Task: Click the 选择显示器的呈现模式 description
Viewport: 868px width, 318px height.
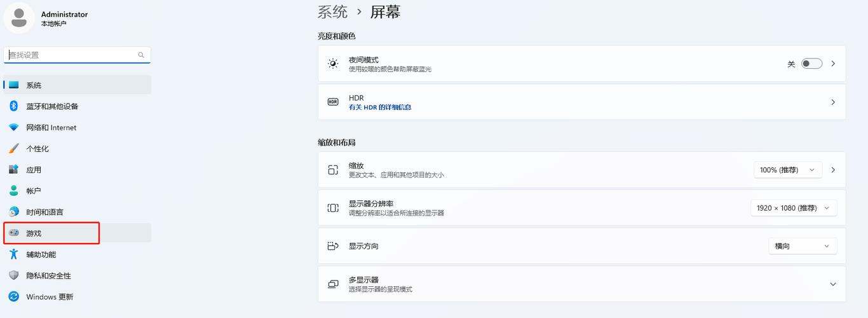Action: (381, 289)
